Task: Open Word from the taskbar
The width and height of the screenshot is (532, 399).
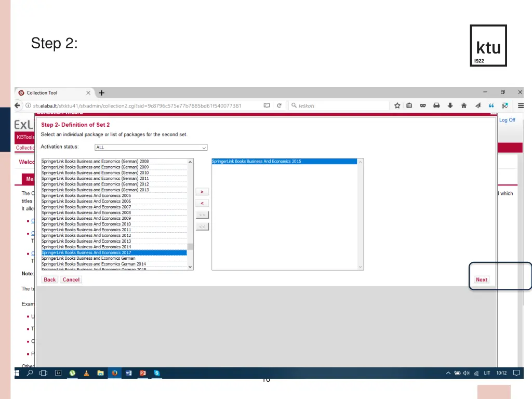Action: click(x=129, y=373)
